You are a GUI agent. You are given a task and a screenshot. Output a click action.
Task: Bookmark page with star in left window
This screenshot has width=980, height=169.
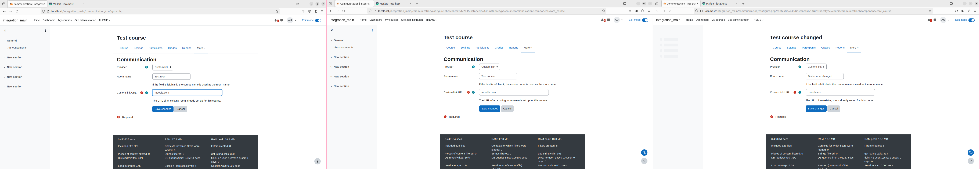click(277, 11)
